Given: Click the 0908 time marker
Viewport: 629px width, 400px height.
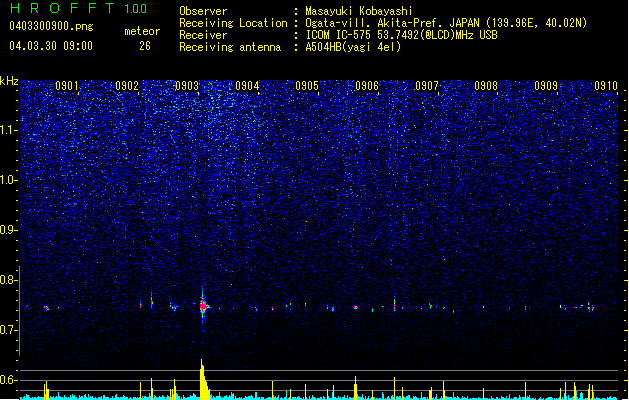Looking at the screenshot, I should click(486, 86).
